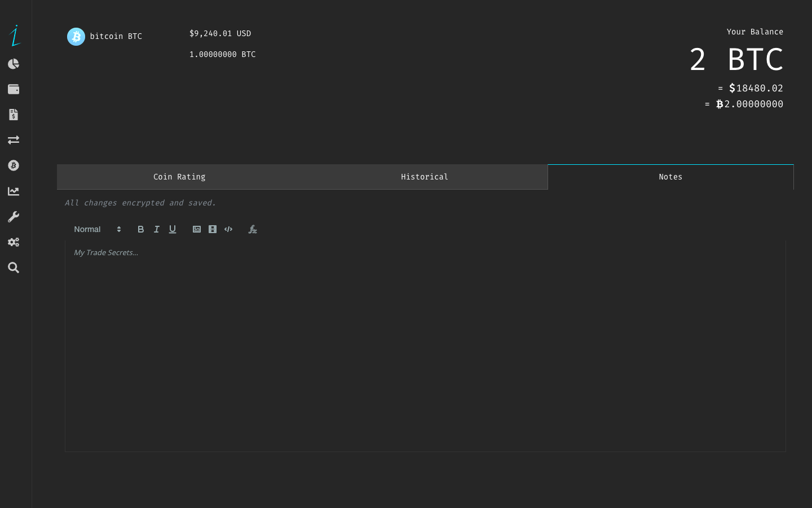This screenshot has height=508, width=812.
Task: Insert a video into the notes
Action: tap(213, 229)
